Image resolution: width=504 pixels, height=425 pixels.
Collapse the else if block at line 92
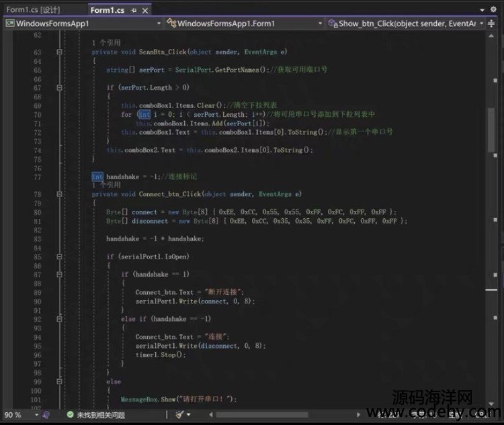[59, 319]
